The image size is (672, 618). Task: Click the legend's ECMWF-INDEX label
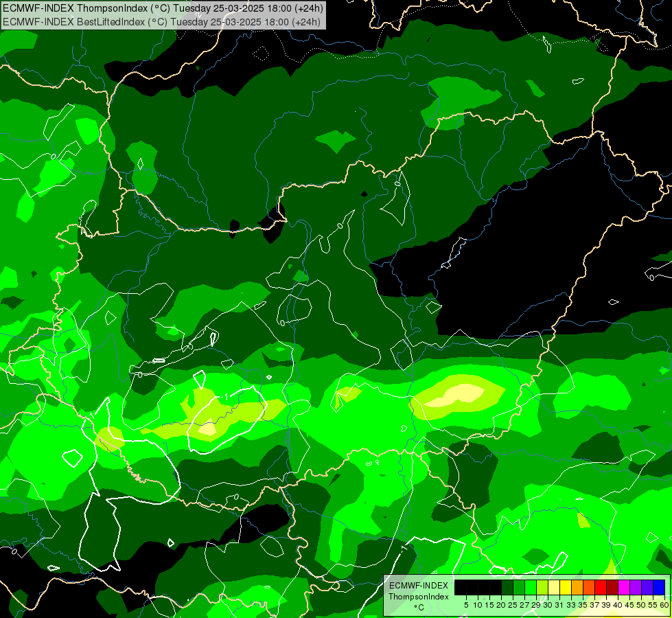click(419, 586)
